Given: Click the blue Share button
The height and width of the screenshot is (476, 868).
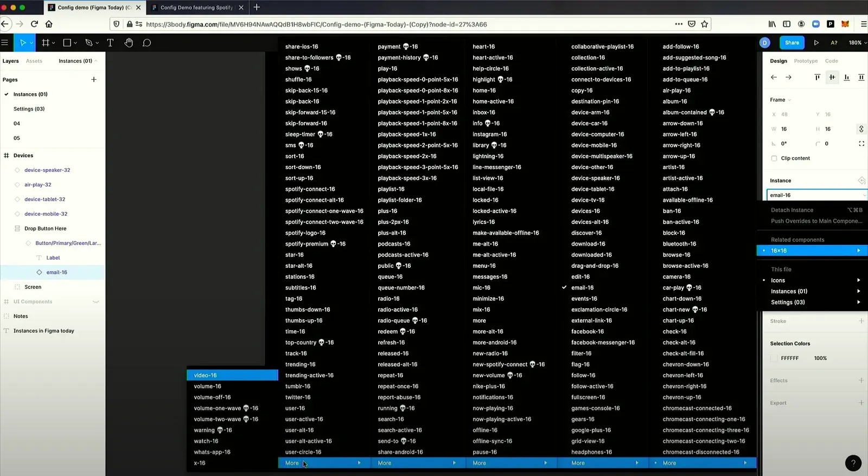Looking at the screenshot, I should pos(792,43).
